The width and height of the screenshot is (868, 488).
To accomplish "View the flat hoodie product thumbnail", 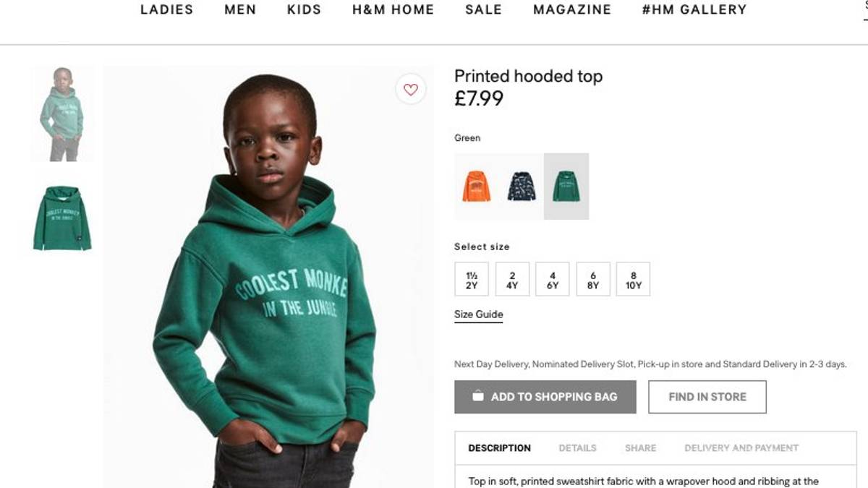I will point(62,218).
